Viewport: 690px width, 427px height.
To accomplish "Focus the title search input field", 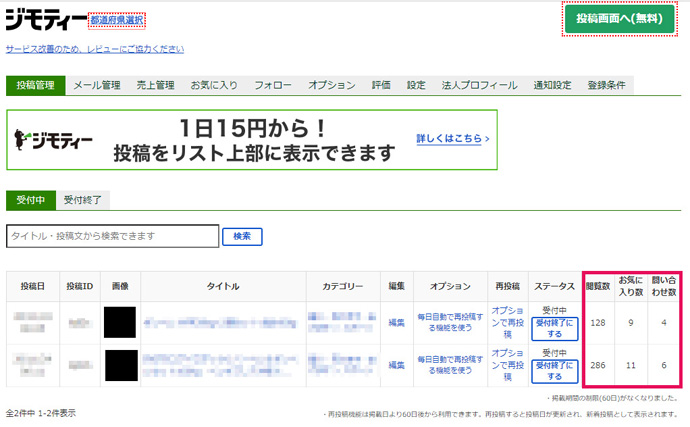I will pos(112,236).
